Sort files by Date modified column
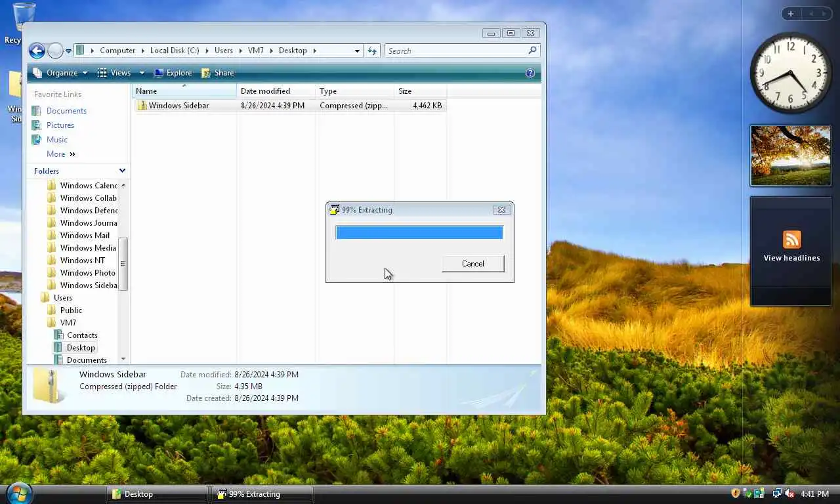This screenshot has height=504, width=840. [x=276, y=91]
